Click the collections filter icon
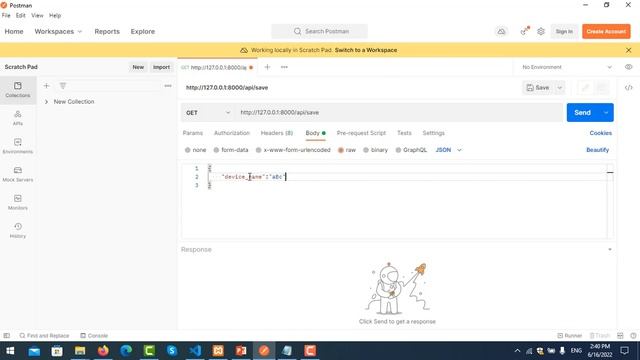This screenshot has height=360, width=640. tap(62, 86)
